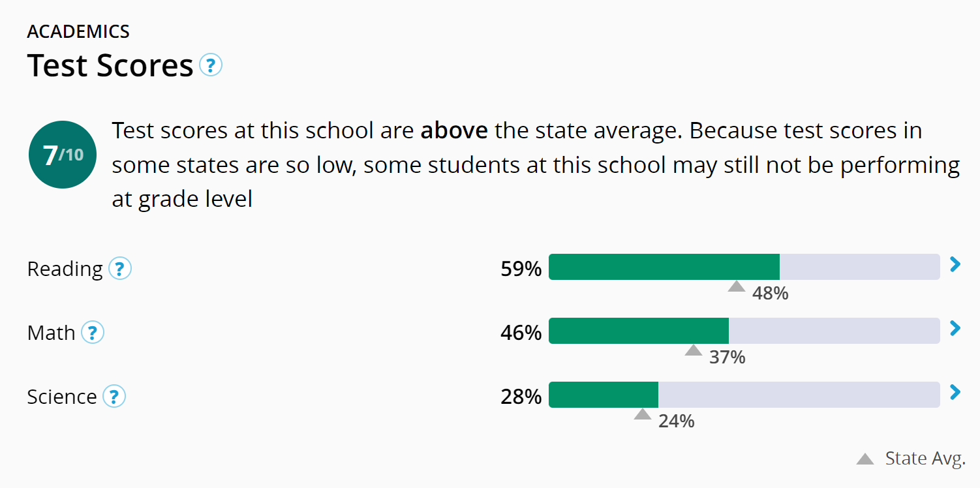The height and width of the screenshot is (488, 980).
Task: Expand the Science score details chevron
Action: tap(955, 392)
